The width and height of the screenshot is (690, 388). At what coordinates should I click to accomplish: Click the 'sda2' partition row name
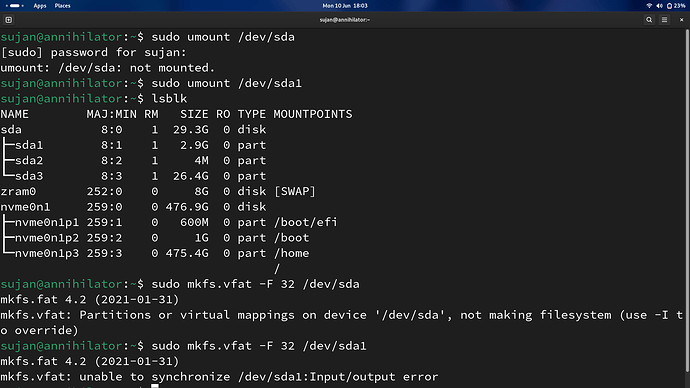tap(29, 161)
